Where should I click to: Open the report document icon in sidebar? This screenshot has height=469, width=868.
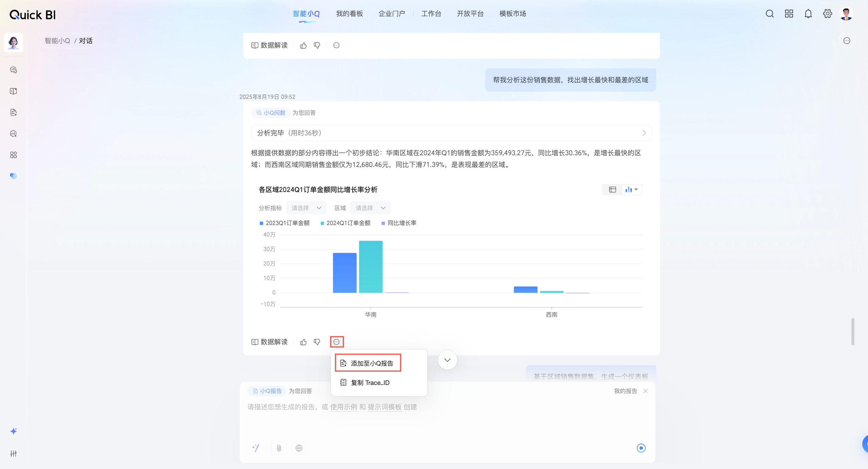coord(14,112)
